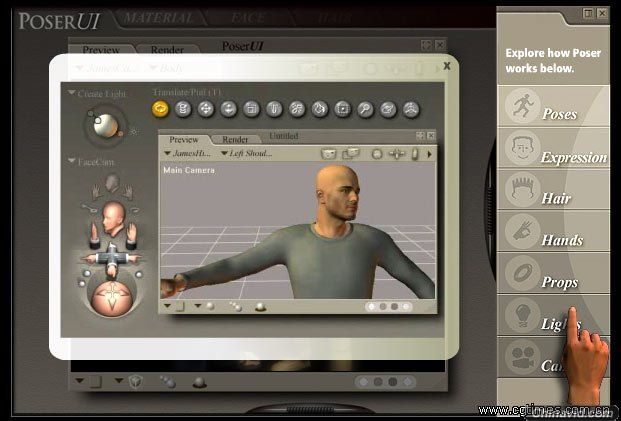Screen dimensions: 621x421
Task: Click the camera trackball sphere
Action: tap(112, 299)
